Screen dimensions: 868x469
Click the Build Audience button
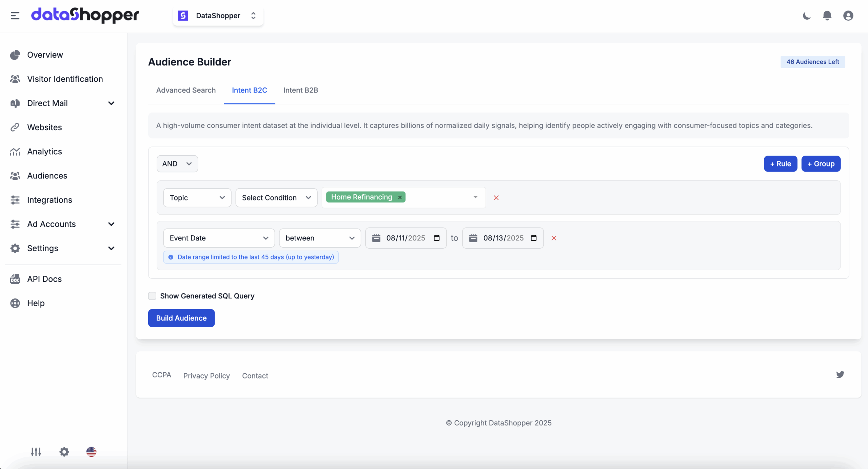[x=181, y=318]
